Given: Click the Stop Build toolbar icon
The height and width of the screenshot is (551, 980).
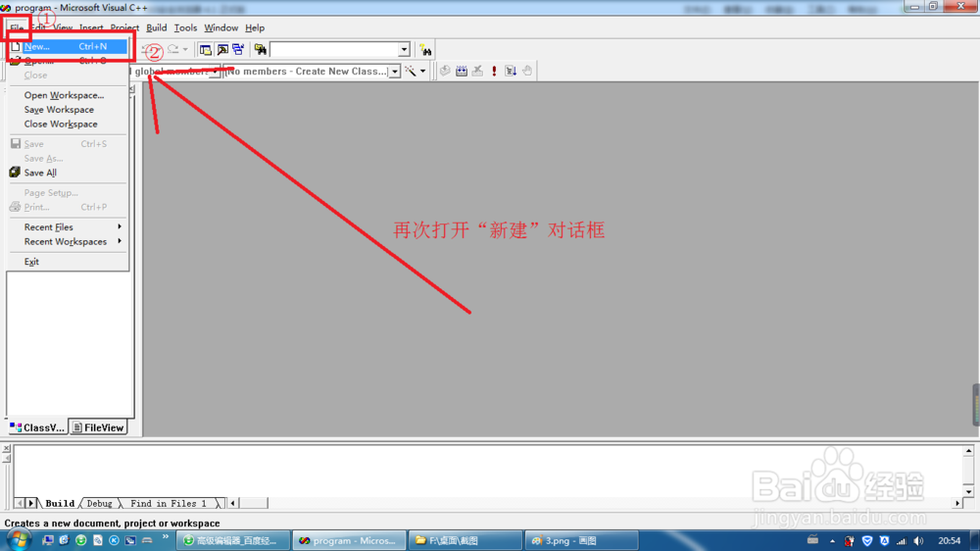Looking at the screenshot, I should [x=477, y=71].
